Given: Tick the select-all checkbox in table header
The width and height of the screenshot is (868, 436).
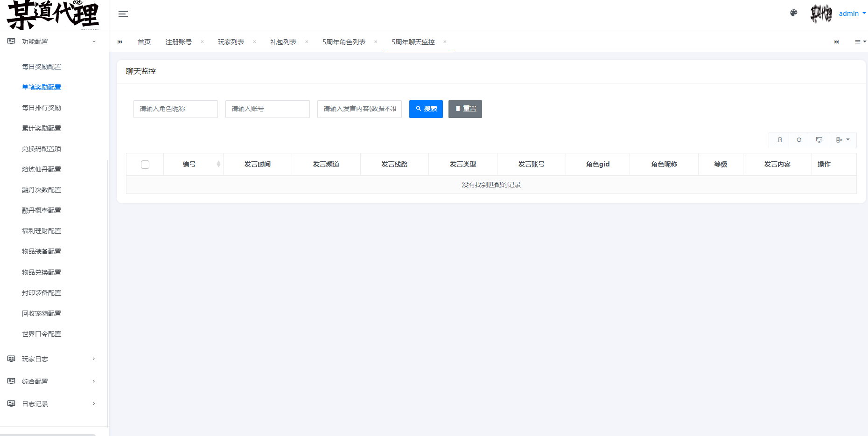Looking at the screenshot, I should (x=145, y=165).
